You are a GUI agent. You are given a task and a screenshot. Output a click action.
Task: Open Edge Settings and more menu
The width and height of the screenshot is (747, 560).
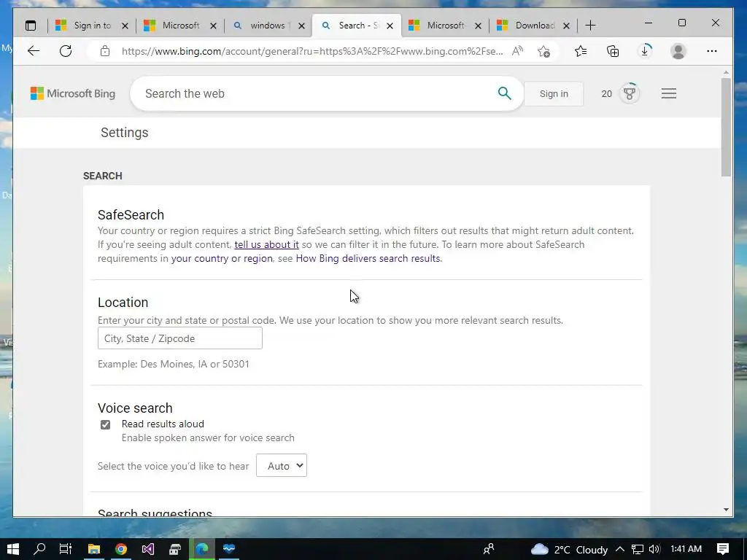coord(712,51)
